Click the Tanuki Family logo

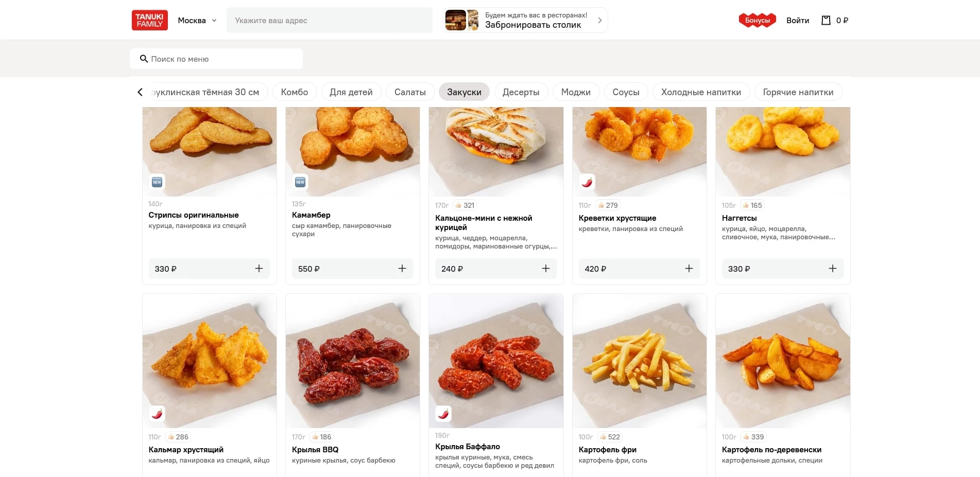(x=149, y=21)
